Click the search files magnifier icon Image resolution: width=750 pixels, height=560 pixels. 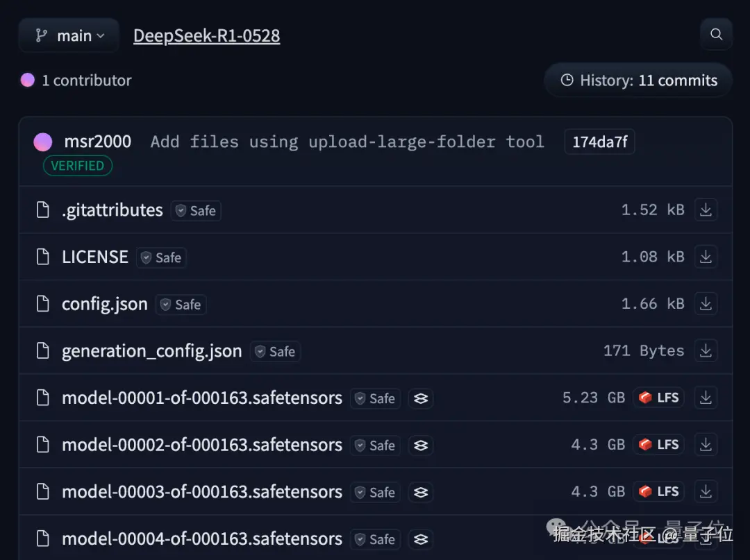coord(716,35)
